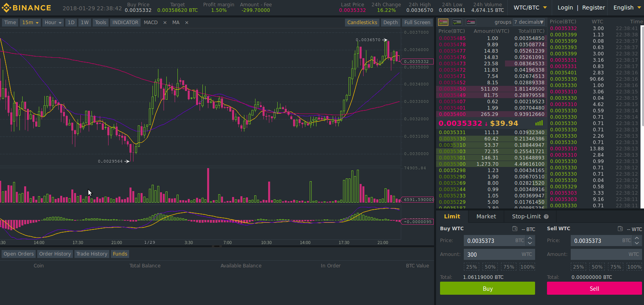644x305 pixels.
Task: Switch to the Limit order tab
Action: click(452, 216)
